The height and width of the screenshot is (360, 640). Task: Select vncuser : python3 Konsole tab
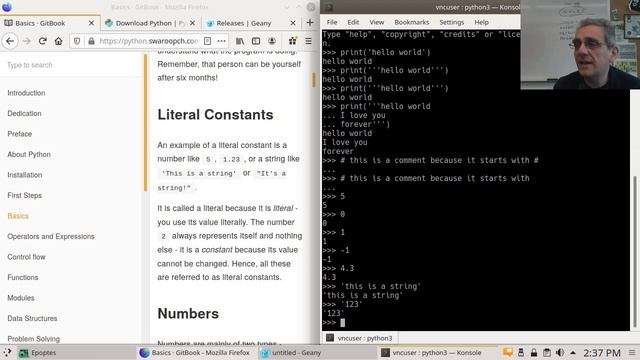coord(360,338)
